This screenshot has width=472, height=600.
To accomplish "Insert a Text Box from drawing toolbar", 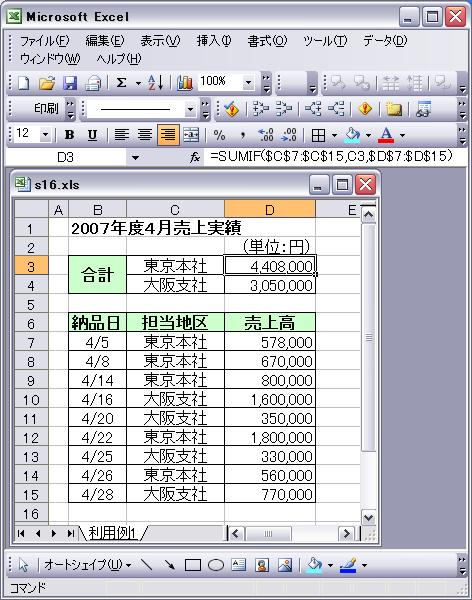I will 238,564.
